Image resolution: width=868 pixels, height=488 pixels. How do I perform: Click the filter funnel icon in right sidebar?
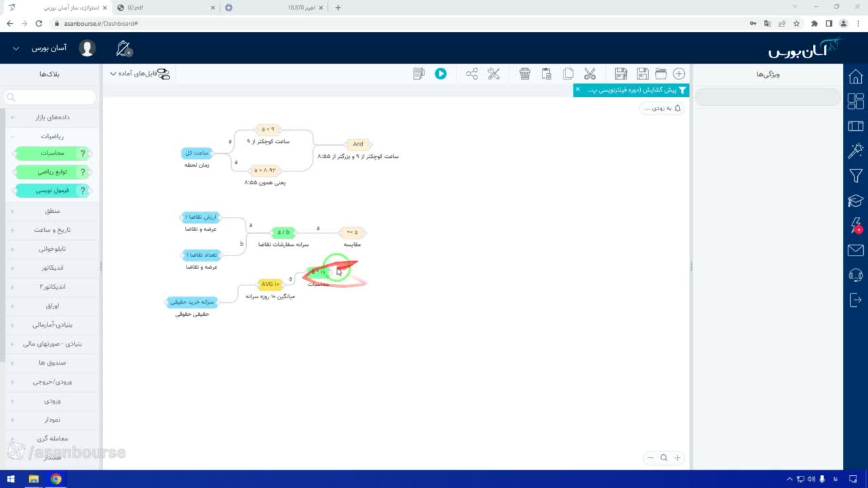(x=856, y=176)
